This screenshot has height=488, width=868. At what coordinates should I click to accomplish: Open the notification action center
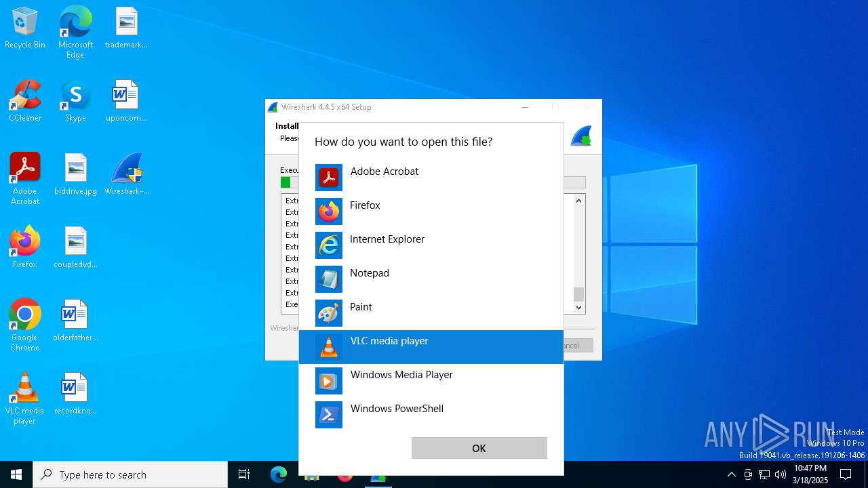[x=846, y=474]
